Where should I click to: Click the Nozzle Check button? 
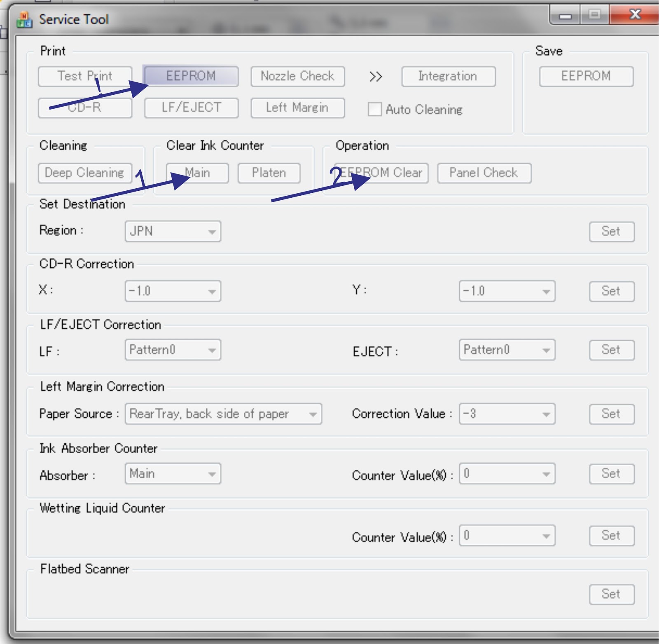click(x=297, y=76)
